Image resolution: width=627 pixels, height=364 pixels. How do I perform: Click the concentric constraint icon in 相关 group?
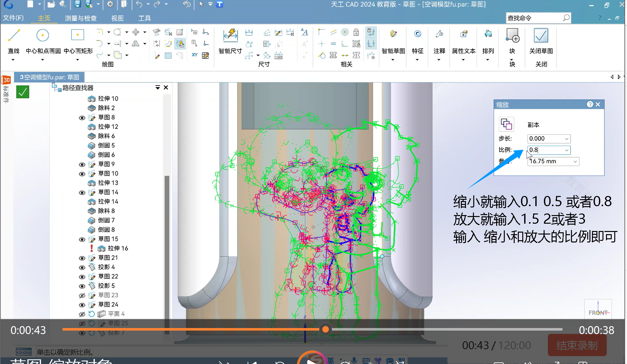click(x=345, y=32)
